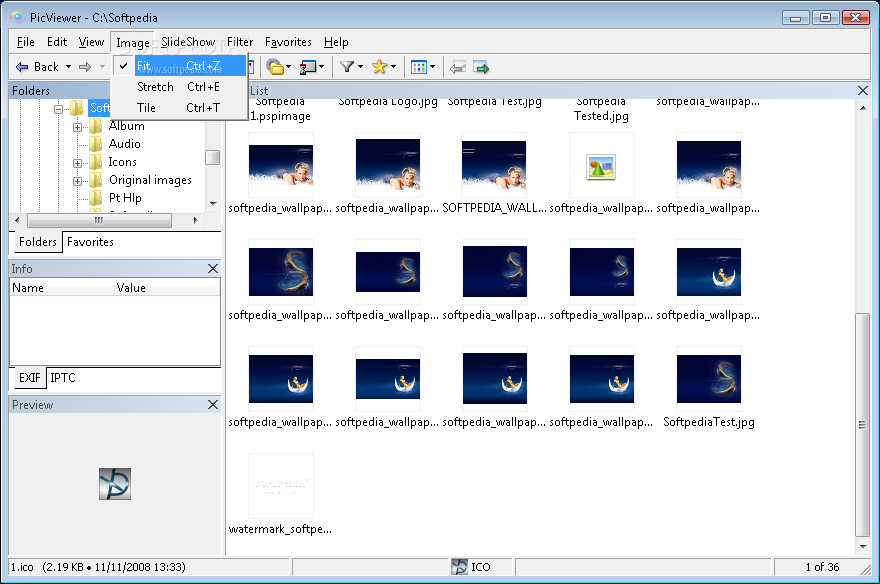Close the List panel

tap(863, 90)
